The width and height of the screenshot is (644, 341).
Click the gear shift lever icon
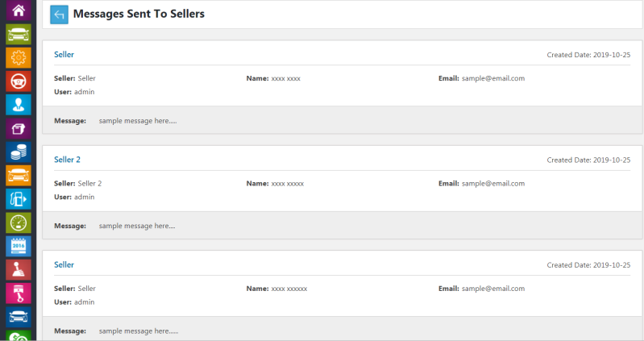[x=18, y=269]
